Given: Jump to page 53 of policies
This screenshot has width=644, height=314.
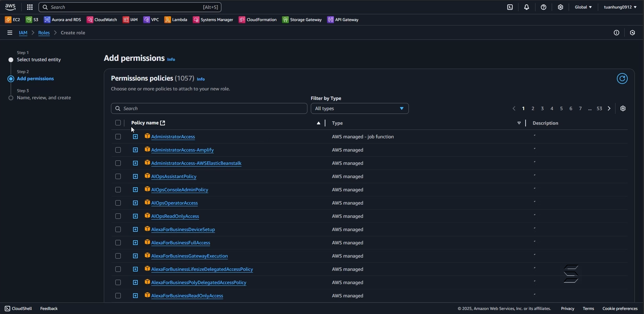Looking at the screenshot, I should point(600,108).
